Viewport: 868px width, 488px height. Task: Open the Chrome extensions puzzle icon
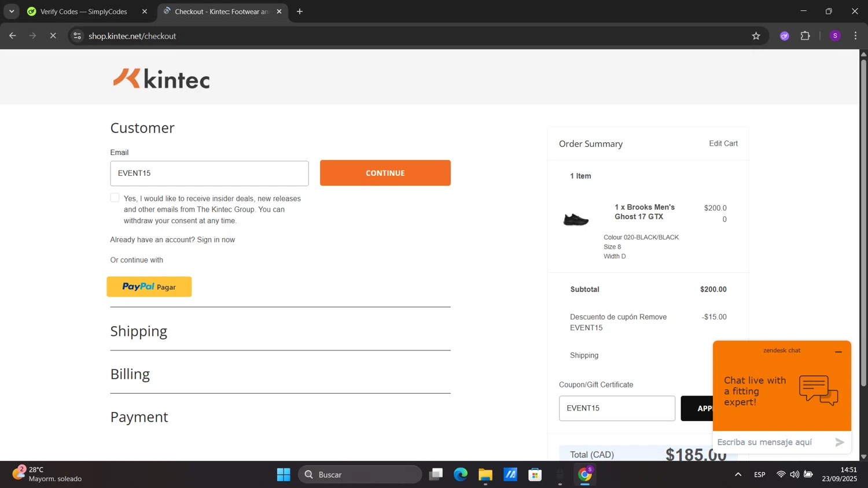coord(805,36)
